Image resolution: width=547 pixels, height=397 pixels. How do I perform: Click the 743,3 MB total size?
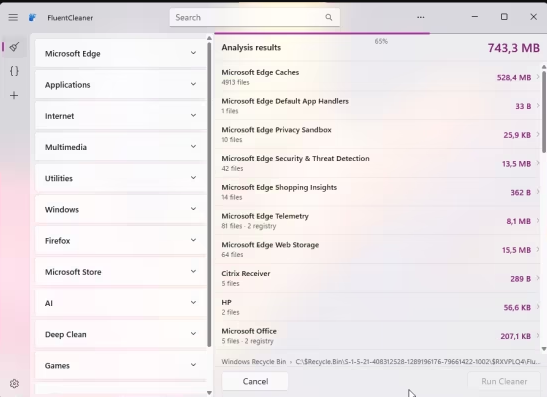[514, 48]
